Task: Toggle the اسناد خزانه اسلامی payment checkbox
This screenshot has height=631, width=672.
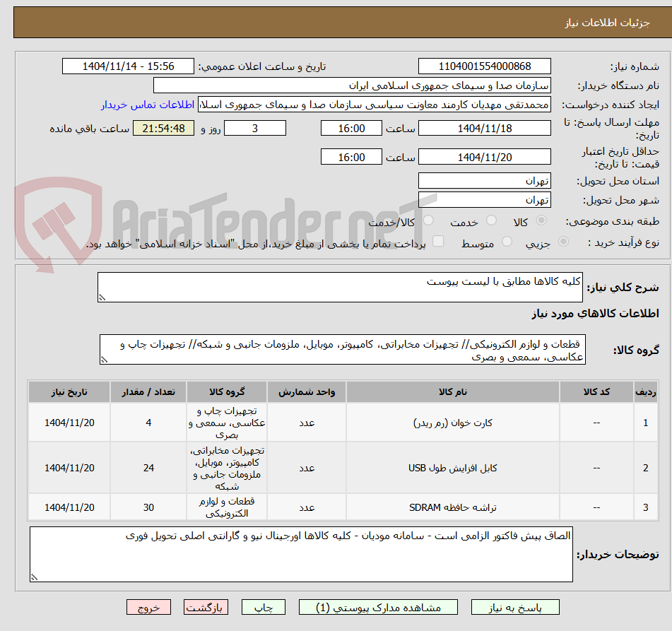Action: (x=438, y=242)
